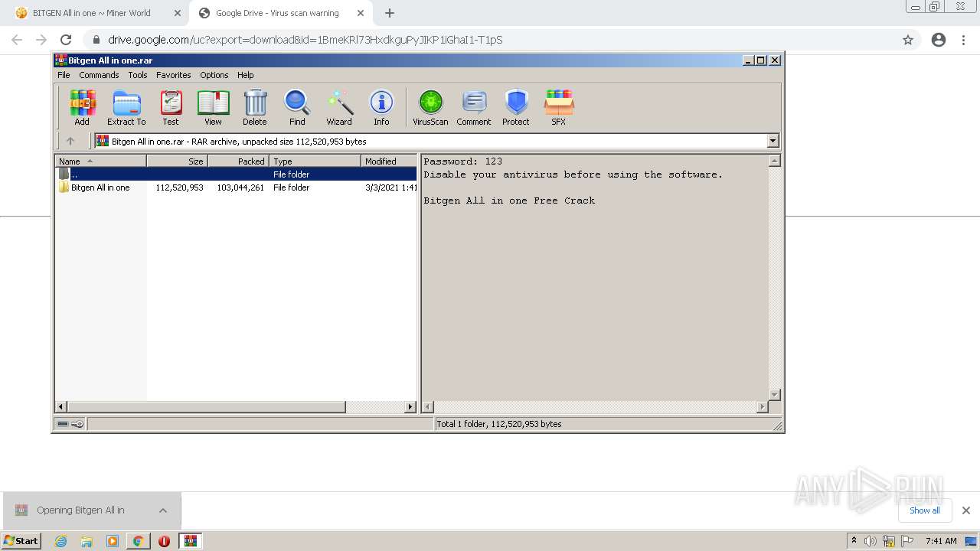Close the downloads bar
Image resolution: width=980 pixels, height=551 pixels.
click(x=965, y=510)
